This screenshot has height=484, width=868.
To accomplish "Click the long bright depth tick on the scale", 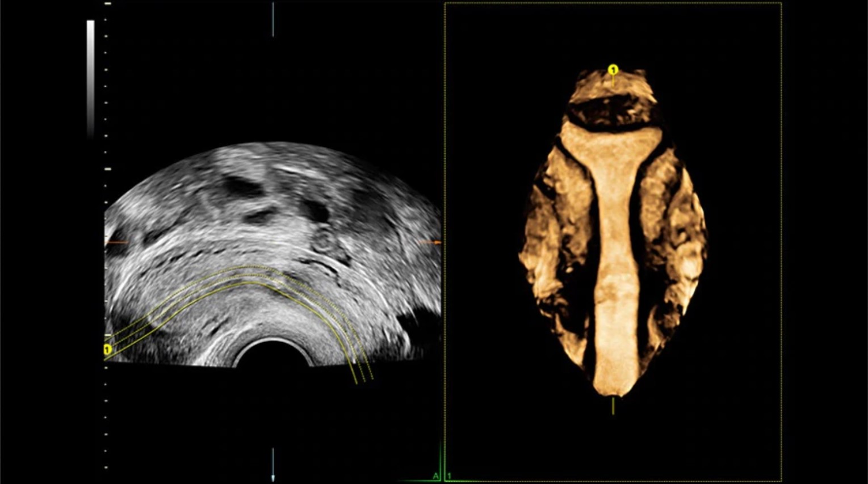I will point(107,169).
